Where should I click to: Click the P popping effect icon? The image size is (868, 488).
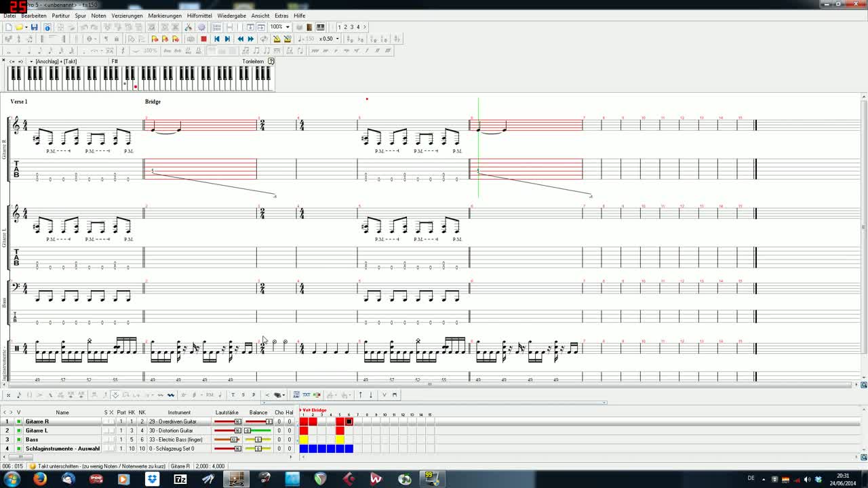click(x=254, y=394)
